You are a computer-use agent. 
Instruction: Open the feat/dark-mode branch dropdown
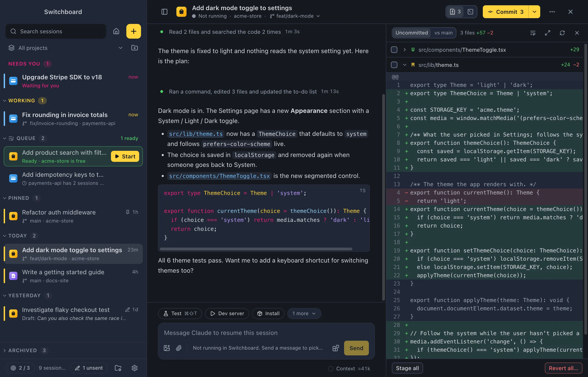(295, 16)
